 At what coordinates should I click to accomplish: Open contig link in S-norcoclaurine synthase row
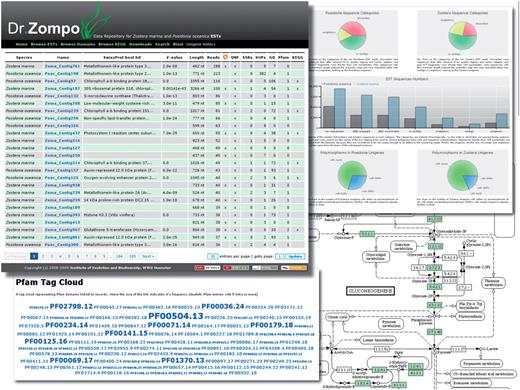pyautogui.click(x=62, y=96)
